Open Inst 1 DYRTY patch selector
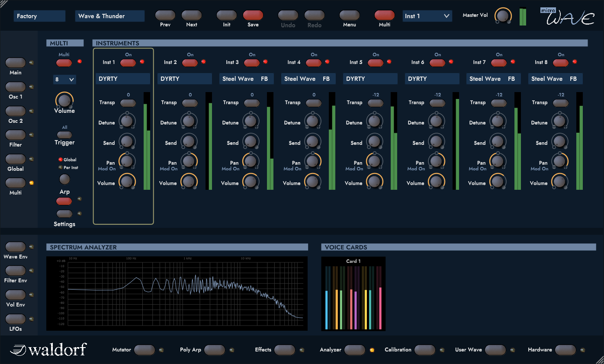The height and width of the screenshot is (364, 604). point(123,79)
